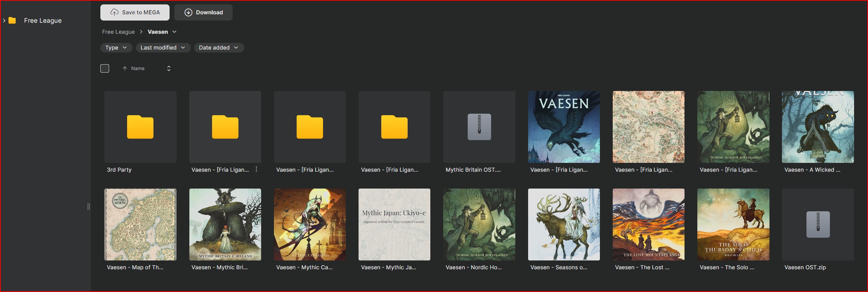The width and height of the screenshot is (868, 292).
Task: Expand the Vaesen breadcrumb dropdown chevron
Action: pos(174,32)
